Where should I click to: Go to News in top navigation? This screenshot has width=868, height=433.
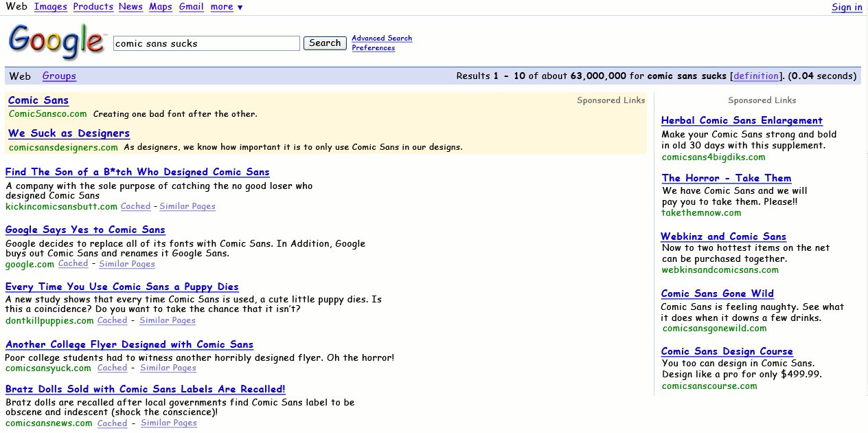point(130,7)
